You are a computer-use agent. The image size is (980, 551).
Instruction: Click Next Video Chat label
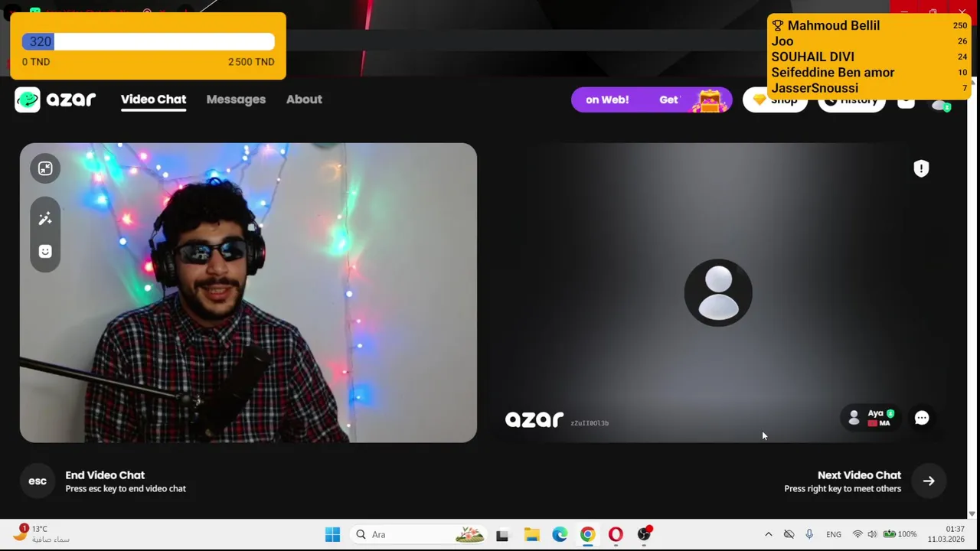(859, 475)
